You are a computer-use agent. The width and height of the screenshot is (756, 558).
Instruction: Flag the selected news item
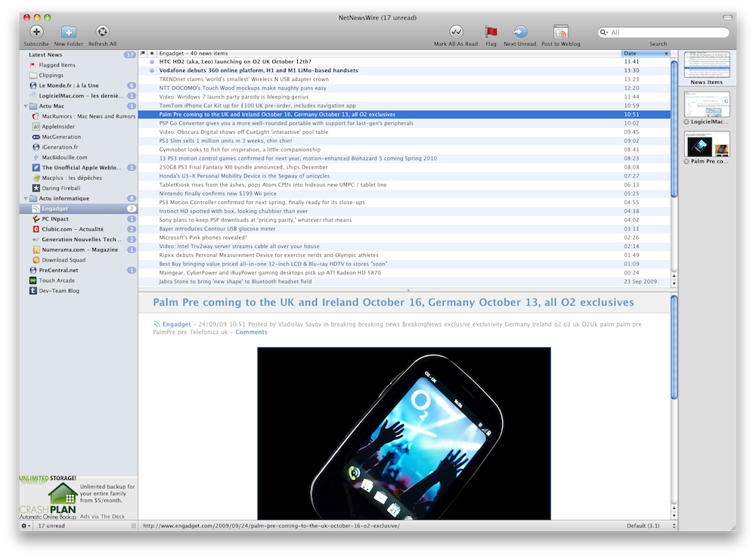click(x=491, y=32)
